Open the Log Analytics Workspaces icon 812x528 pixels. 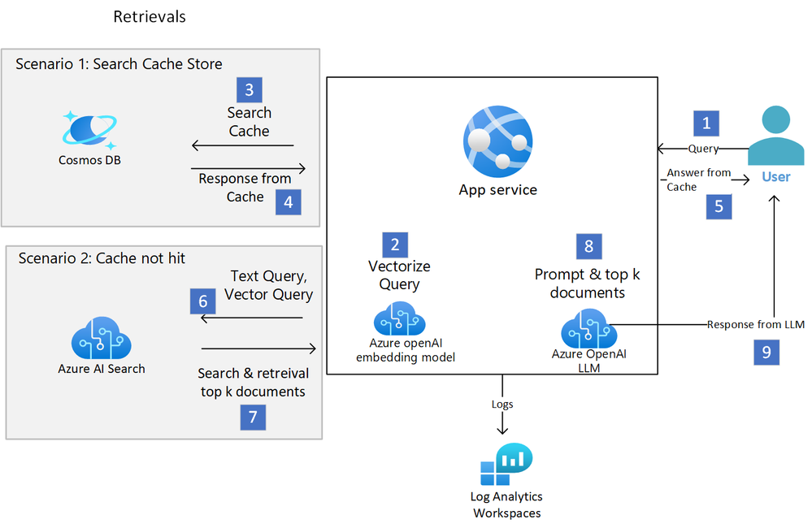(x=506, y=465)
